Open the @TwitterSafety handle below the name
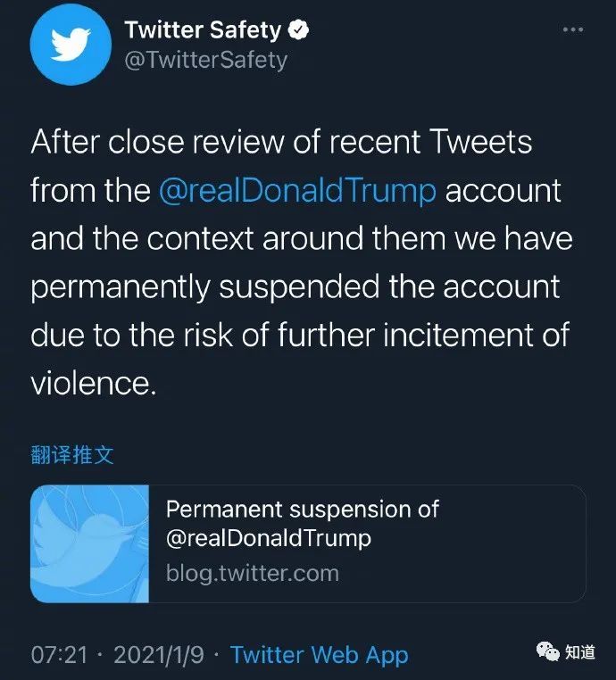This screenshot has height=680, width=616. click(x=205, y=60)
